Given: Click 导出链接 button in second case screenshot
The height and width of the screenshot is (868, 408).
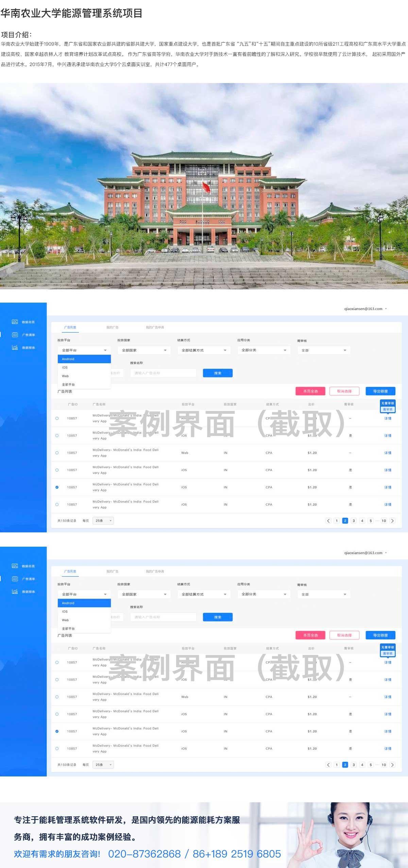Looking at the screenshot, I should click(x=380, y=635).
